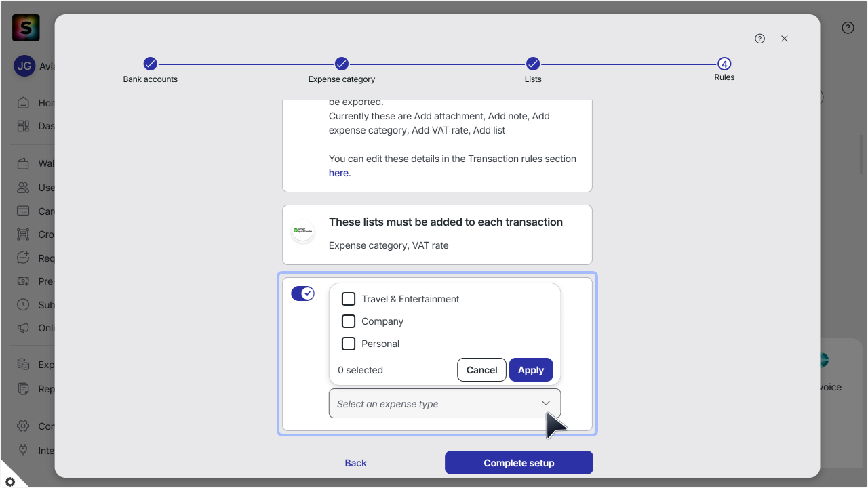This screenshot has width=868, height=488.
Task: Check the Company checkbox
Action: coord(349,321)
